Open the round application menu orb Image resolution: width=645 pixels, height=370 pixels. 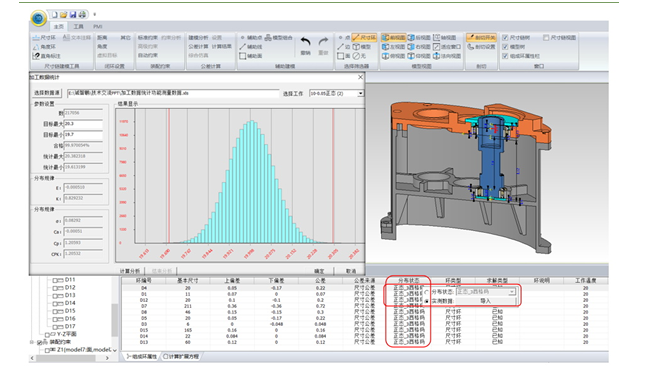pos(38,18)
